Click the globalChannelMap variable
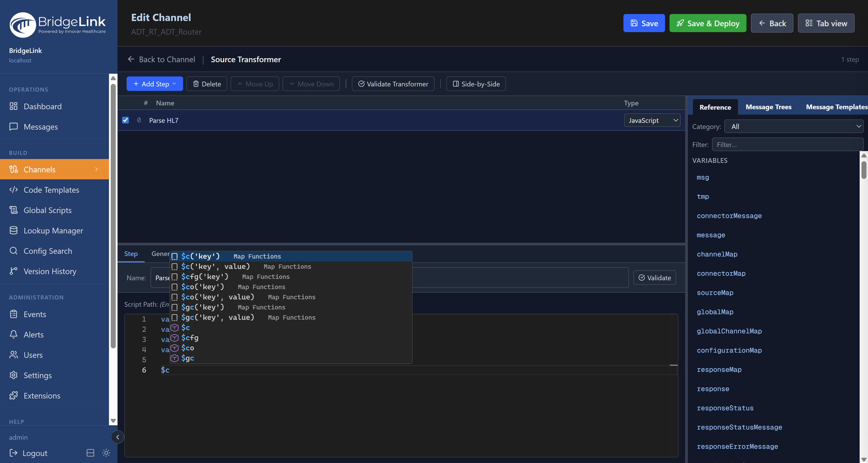The width and height of the screenshot is (868, 463). (729, 331)
